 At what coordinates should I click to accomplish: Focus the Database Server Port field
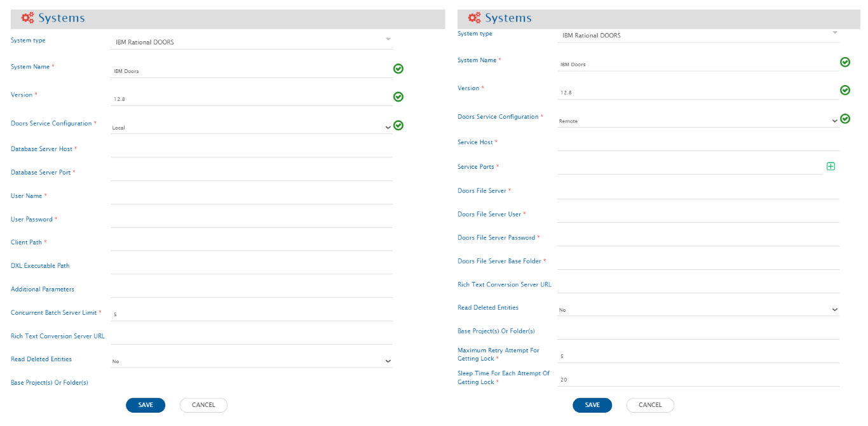[x=251, y=173]
